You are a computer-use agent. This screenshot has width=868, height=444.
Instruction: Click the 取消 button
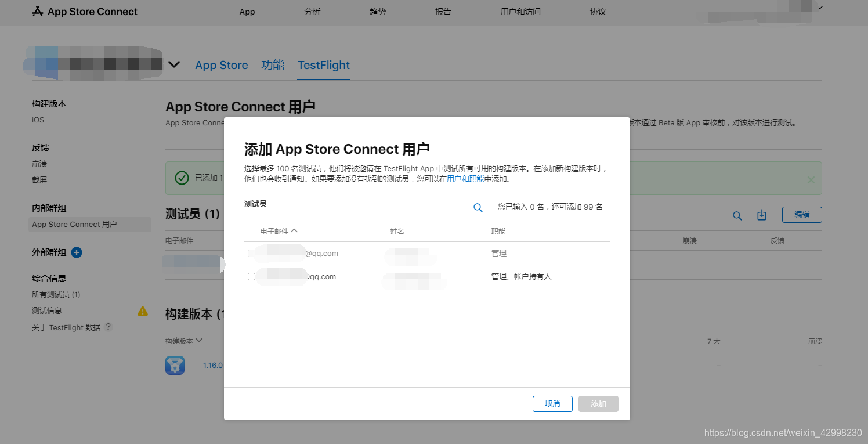552,404
